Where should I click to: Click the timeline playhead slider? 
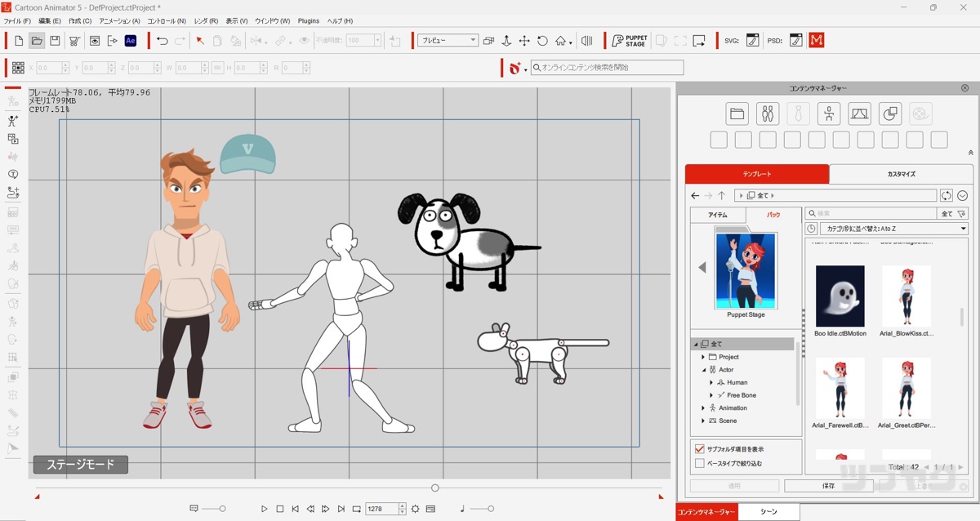[x=434, y=488]
